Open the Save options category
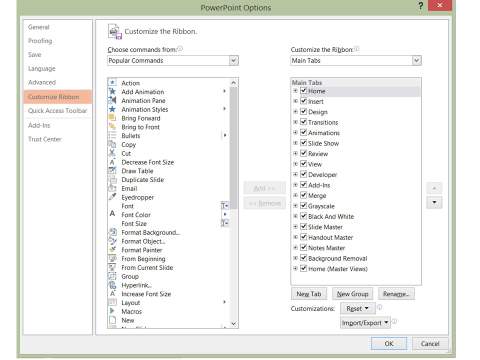The width and height of the screenshot is (480, 360). click(x=35, y=55)
